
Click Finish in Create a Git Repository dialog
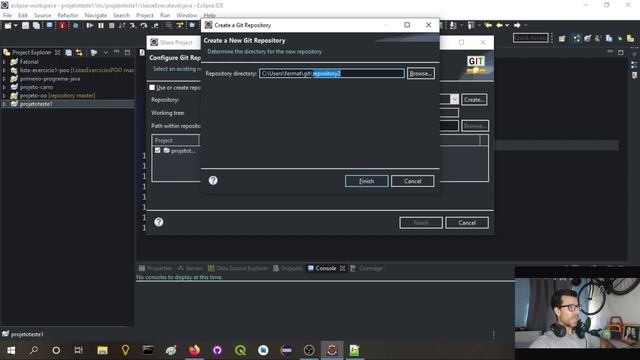pos(367,181)
